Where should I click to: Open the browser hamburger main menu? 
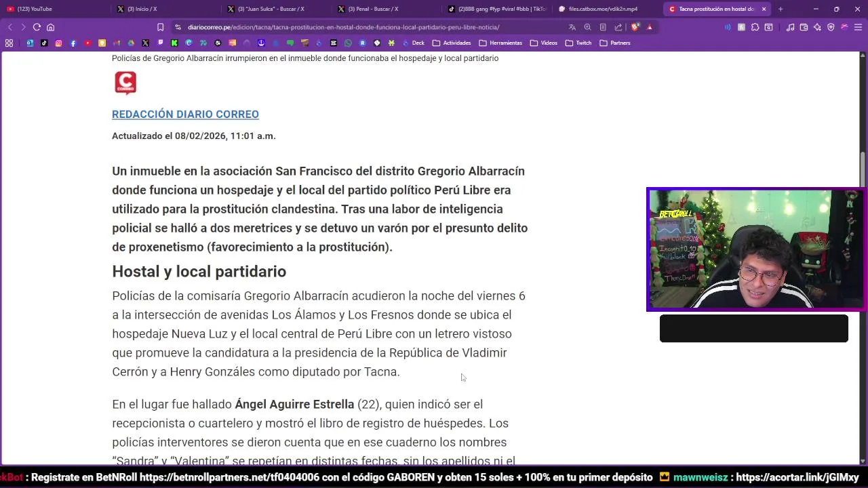858,27
